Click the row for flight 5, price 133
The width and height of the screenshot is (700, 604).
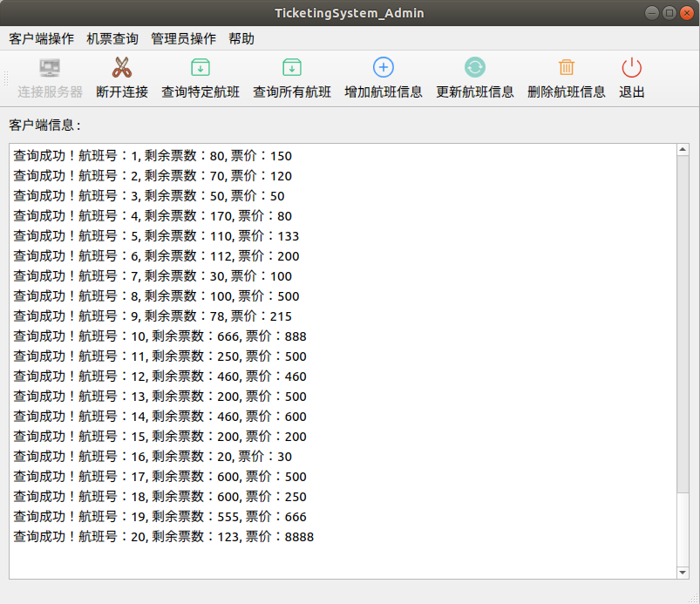point(156,236)
